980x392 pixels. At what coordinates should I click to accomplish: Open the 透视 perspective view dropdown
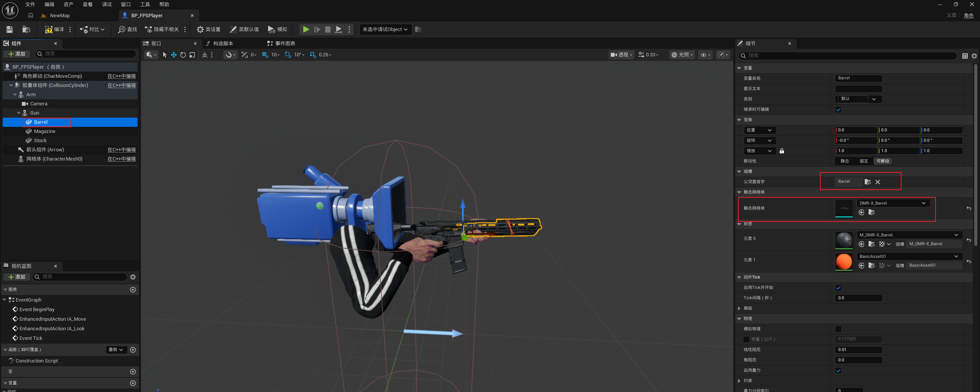621,55
